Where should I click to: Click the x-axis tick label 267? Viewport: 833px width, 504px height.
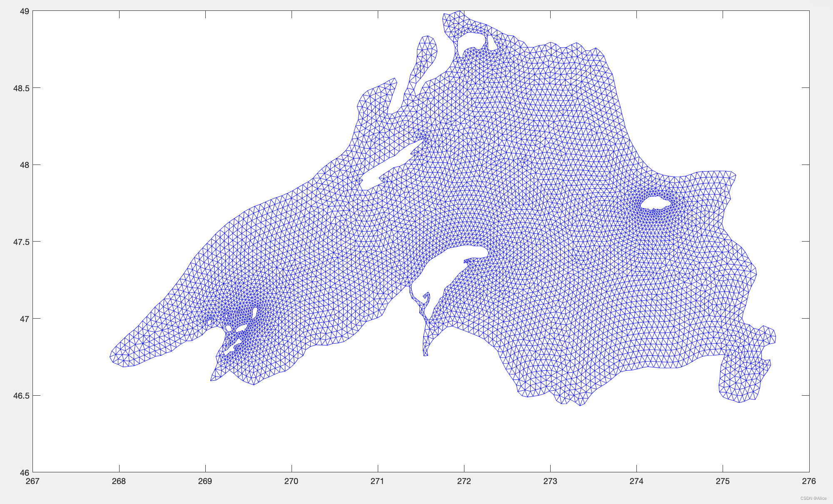[x=32, y=481]
